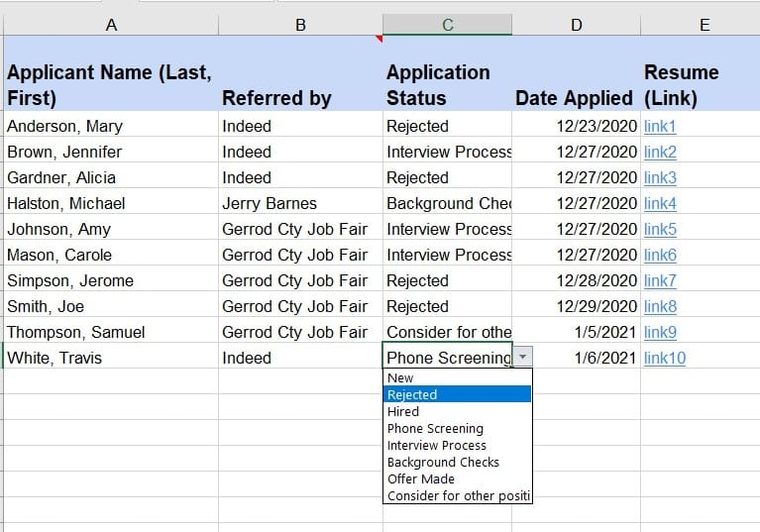
Task: Choose "Interview Process" from dropdown list
Action: coord(436,445)
